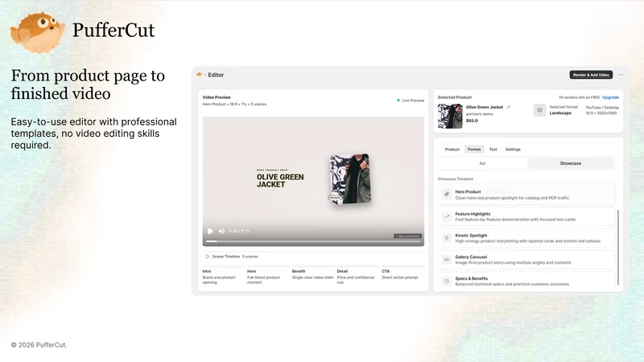
Task: Click the Specs & Benefits clock icon
Action: click(447, 281)
